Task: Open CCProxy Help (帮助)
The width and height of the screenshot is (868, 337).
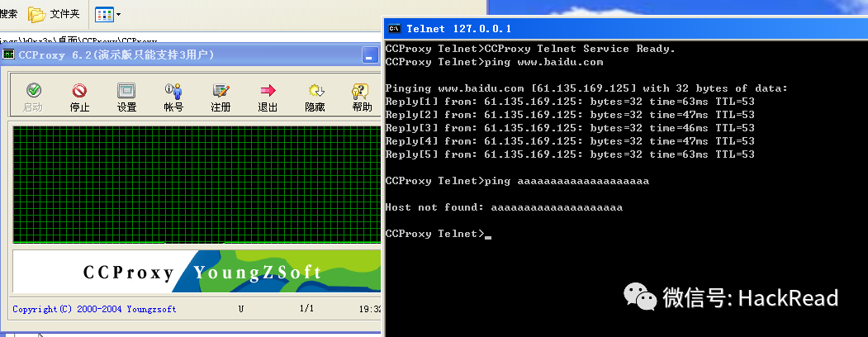Action: coord(362,98)
